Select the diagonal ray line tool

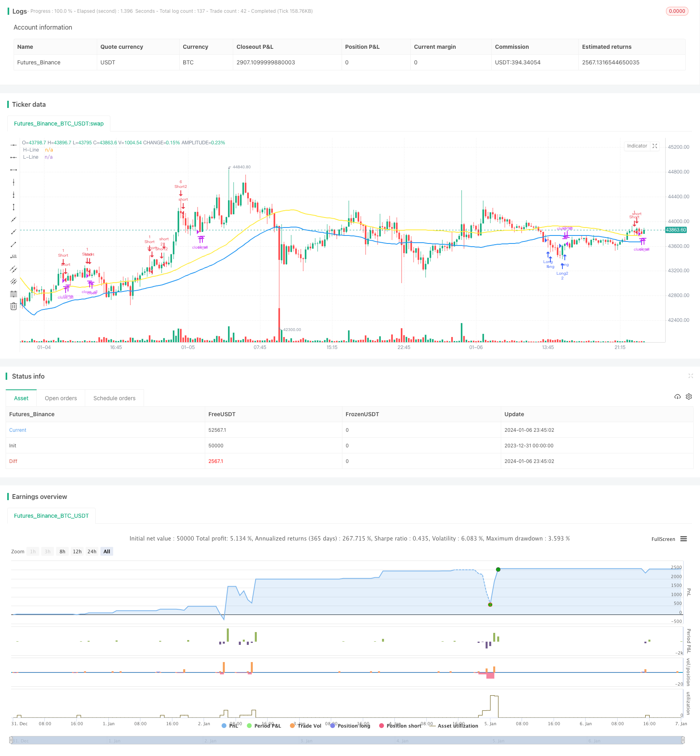14,232
